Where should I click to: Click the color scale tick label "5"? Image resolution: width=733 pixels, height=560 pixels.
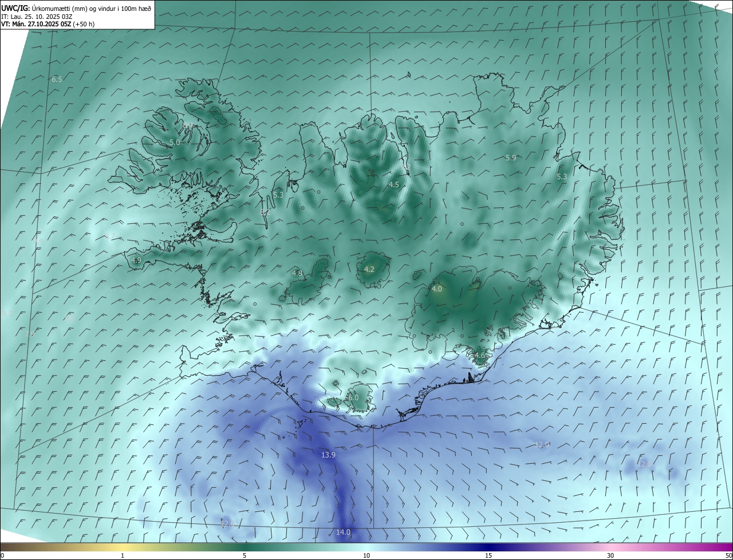tap(245, 555)
